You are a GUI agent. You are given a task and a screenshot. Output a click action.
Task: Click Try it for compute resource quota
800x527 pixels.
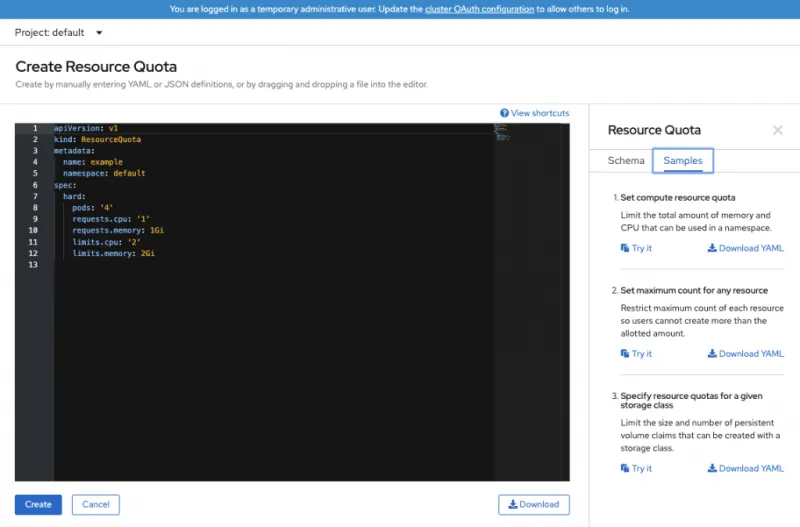coord(636,248)
